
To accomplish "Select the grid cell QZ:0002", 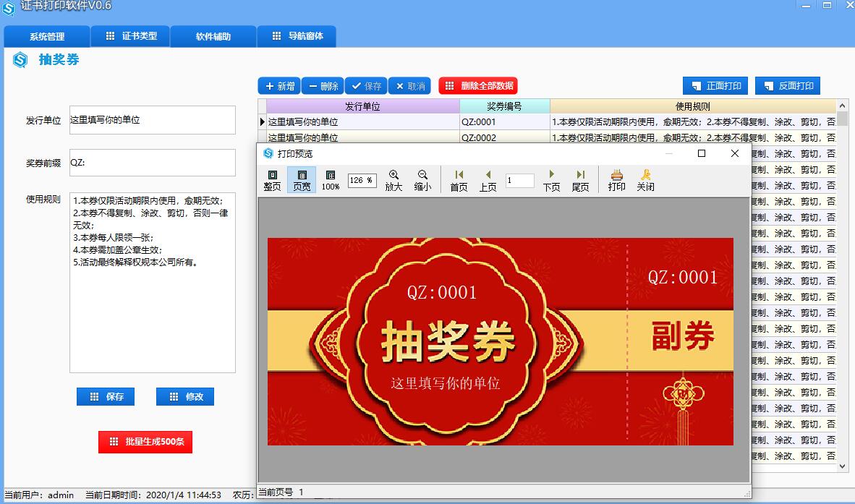I will point(504,137).
